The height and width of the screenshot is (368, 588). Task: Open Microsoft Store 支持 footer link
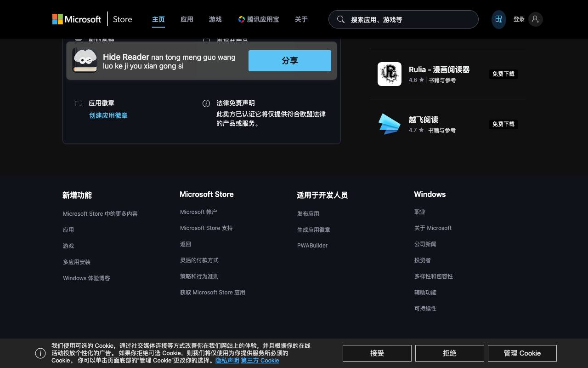click(206, 228)
